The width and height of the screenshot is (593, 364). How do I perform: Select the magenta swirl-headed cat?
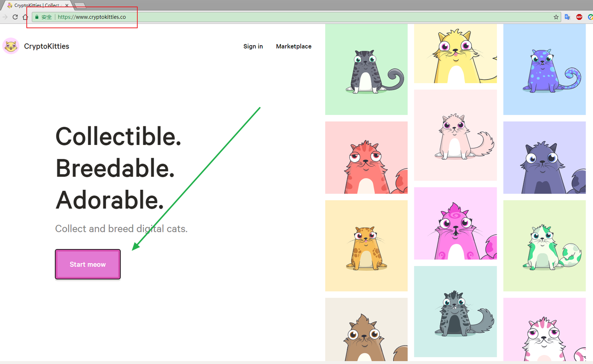455,223
